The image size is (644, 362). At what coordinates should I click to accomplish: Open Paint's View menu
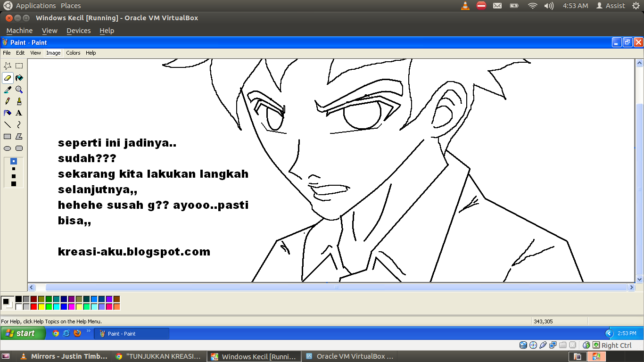pyautogui.click(x=36, y=53)
